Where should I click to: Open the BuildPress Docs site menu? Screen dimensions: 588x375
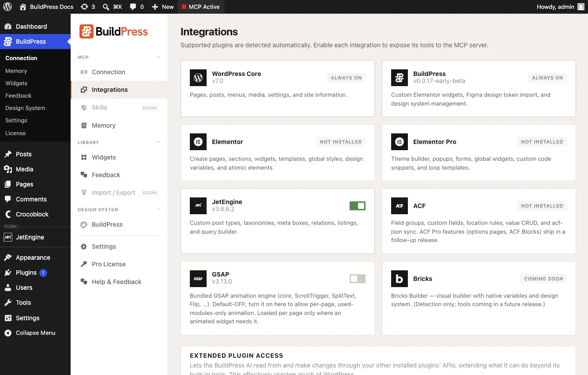tap(46, 7)
